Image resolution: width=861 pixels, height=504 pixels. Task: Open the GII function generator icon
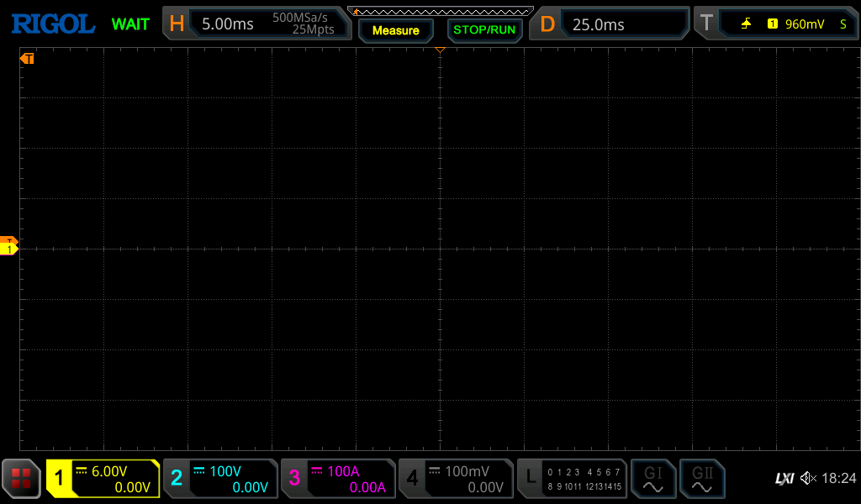tap(702, 479)
